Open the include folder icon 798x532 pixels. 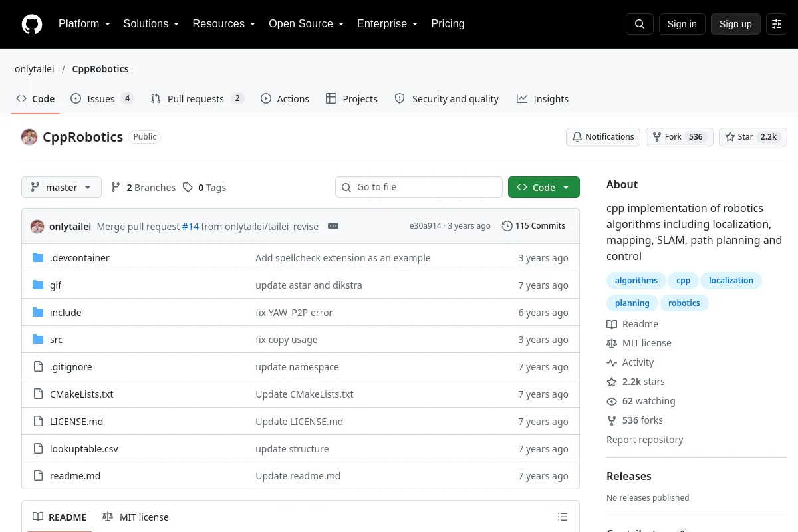(x=38, y=312)
